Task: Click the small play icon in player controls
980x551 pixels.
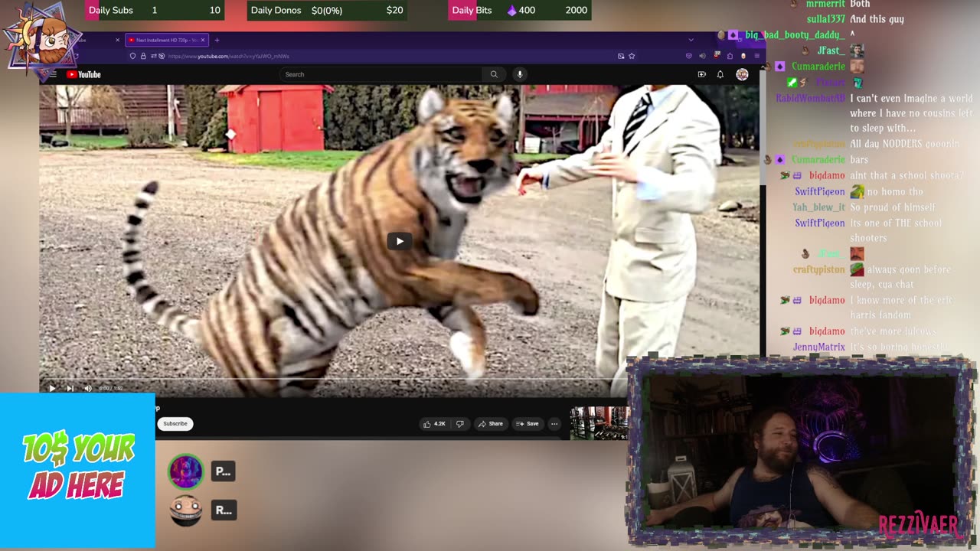Action: pos(51,389)
